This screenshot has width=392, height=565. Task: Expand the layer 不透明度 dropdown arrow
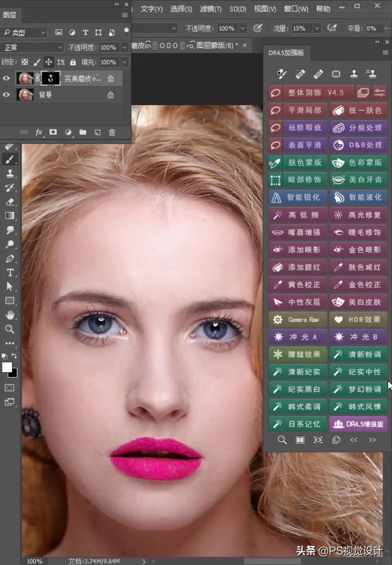(124, 47)
